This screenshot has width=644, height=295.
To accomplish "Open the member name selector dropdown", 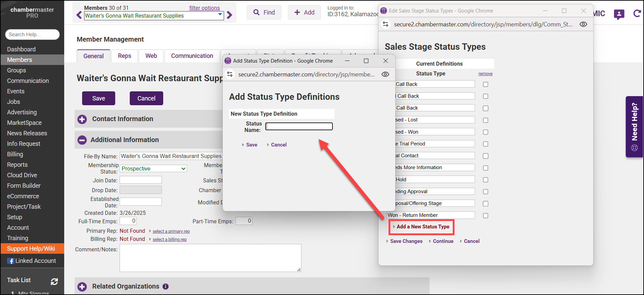I will [220, 15].
